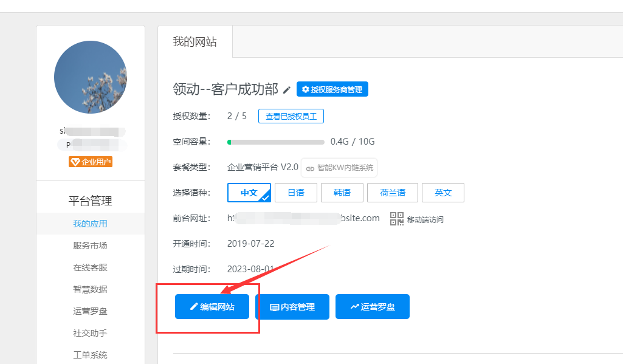Image resolution: width=623 pixels, height=364 pixels.
Task: View authorized staff via 查看已授权员工
Action: 291,116
